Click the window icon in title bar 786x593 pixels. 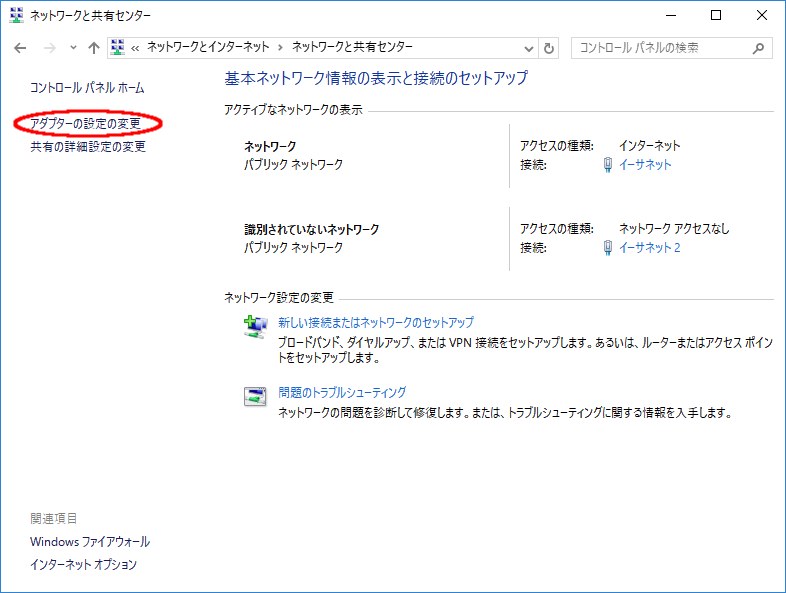[x=15, y=15]
